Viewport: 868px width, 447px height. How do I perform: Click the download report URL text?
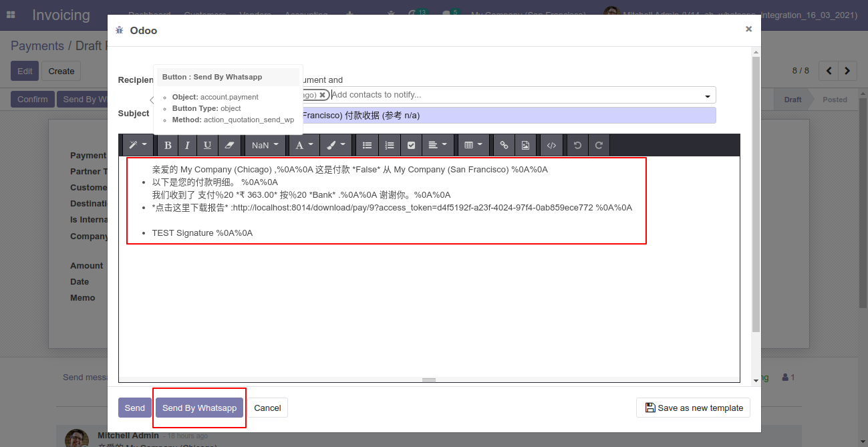tap(412, 207)
